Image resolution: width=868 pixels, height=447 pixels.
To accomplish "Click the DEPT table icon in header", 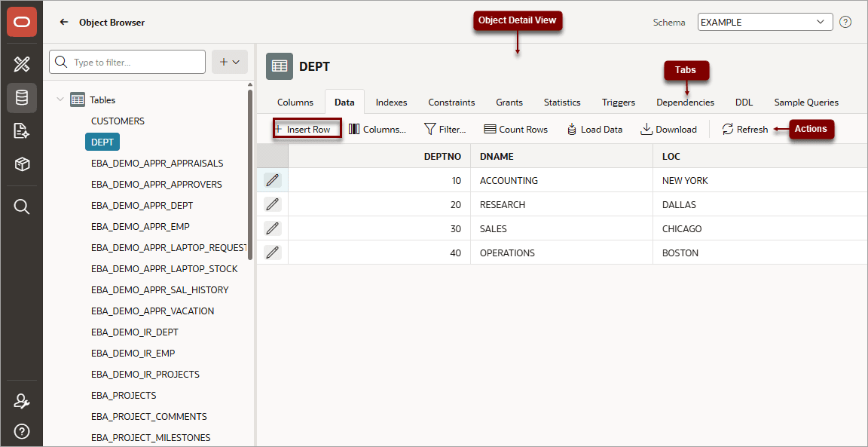I will 280,66.
